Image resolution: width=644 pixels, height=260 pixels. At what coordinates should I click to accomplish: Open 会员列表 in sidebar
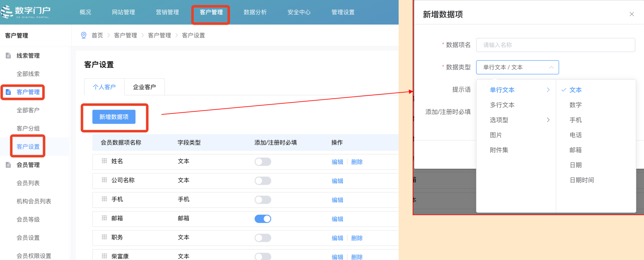(x=28, y=183)
